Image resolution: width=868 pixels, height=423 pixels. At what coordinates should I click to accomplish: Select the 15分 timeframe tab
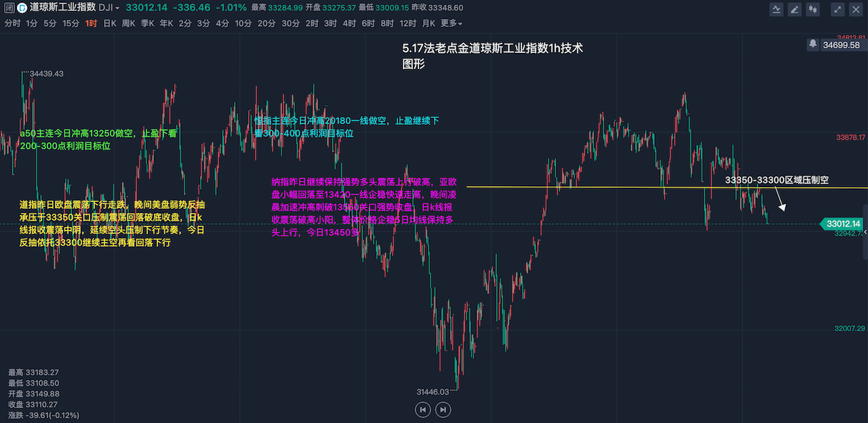[71, 24]
